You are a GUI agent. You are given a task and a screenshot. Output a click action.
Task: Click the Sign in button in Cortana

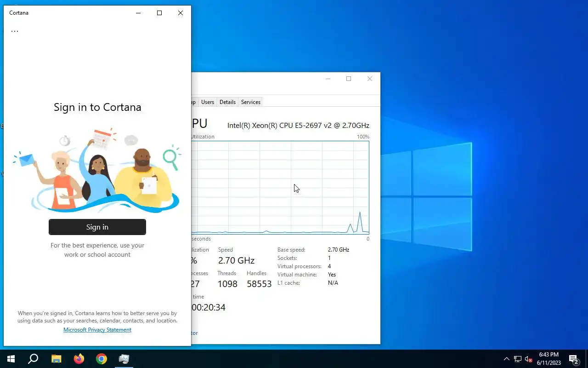97,227
